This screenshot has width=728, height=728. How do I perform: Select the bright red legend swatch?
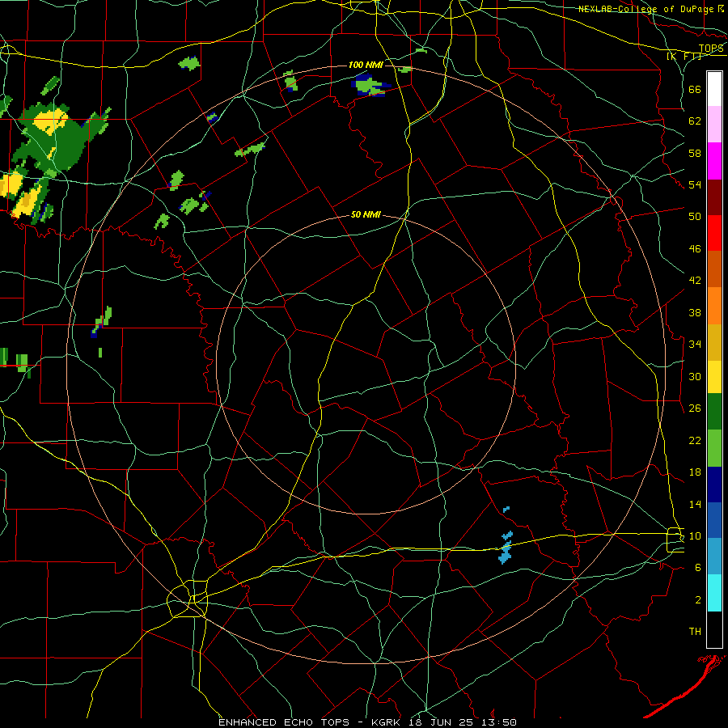click(x=714, y=233)
